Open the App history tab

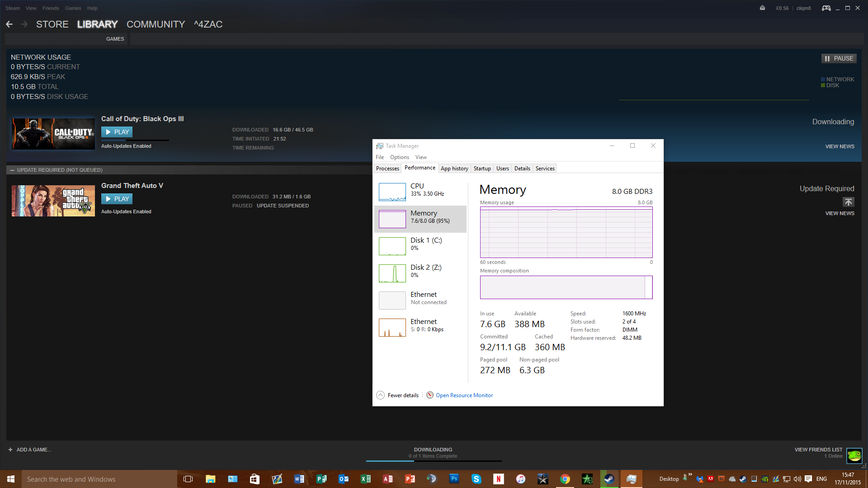(454, 169)
